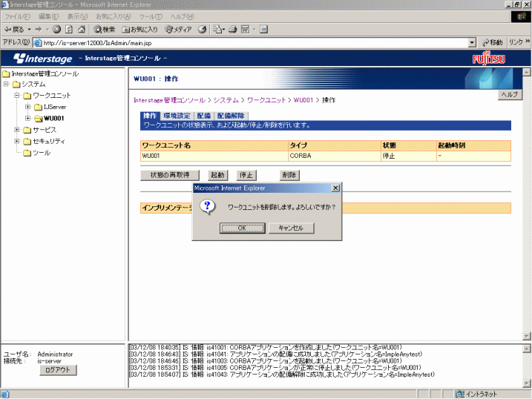Click the 起動 start button

(x=217, y=175)
